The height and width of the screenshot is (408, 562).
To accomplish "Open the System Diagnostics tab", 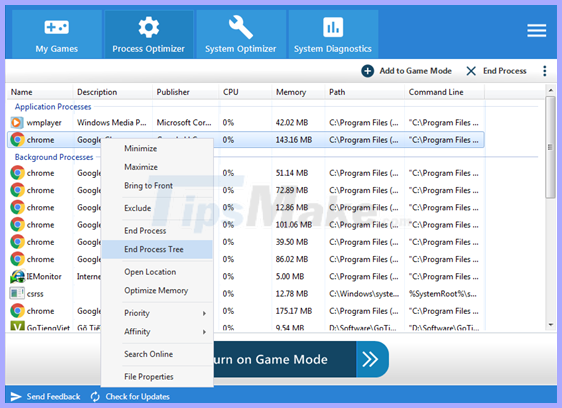I will pyautogui.click(x=333, y=34).
